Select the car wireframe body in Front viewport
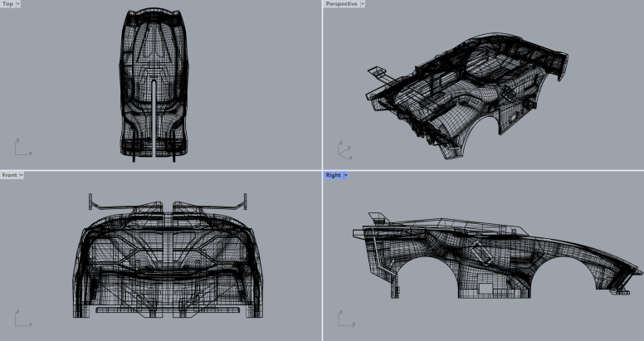 click(x=166, y=257)
